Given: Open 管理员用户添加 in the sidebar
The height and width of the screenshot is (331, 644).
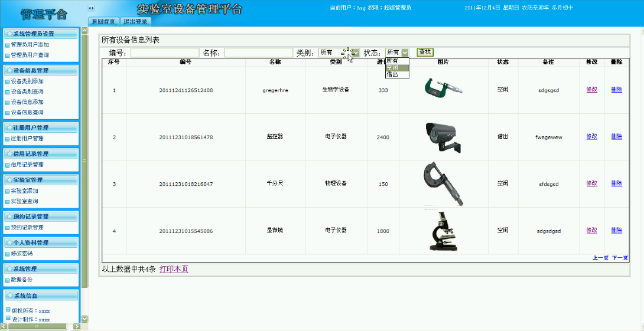Looking at the screenshot, I should pyautogui.click(x=30, y=45).
